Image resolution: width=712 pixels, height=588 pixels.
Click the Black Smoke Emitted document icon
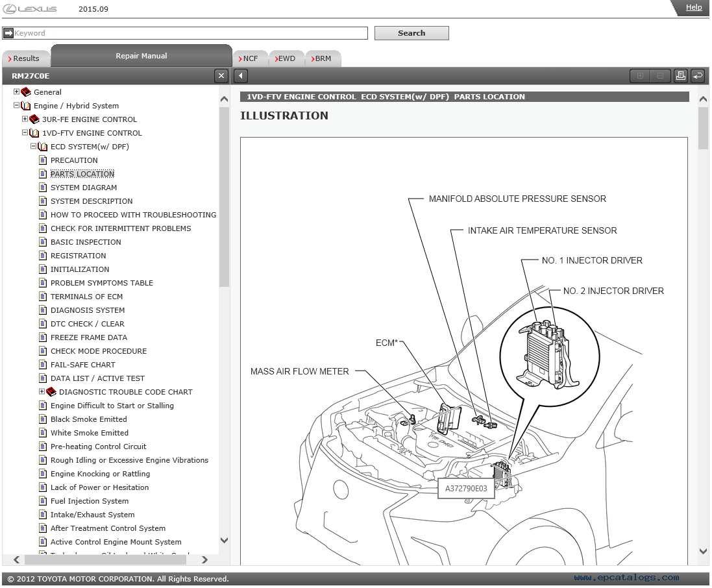43,419
